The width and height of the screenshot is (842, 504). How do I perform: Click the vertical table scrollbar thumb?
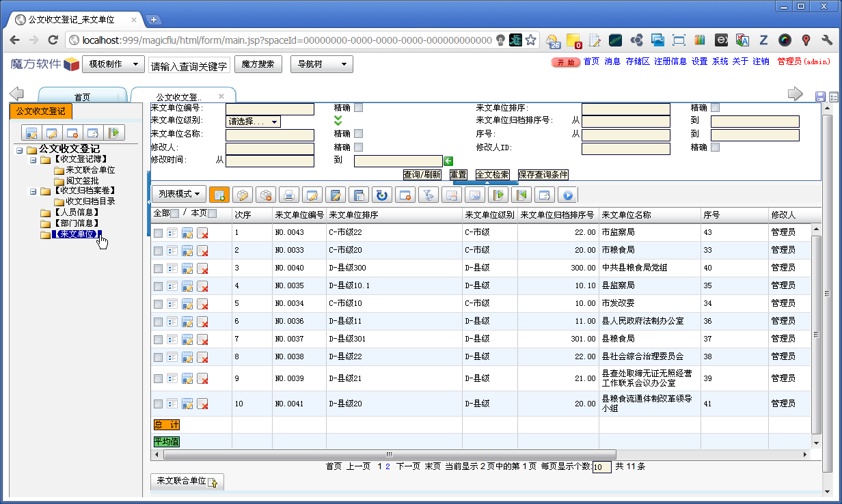[x=817, y=335]
